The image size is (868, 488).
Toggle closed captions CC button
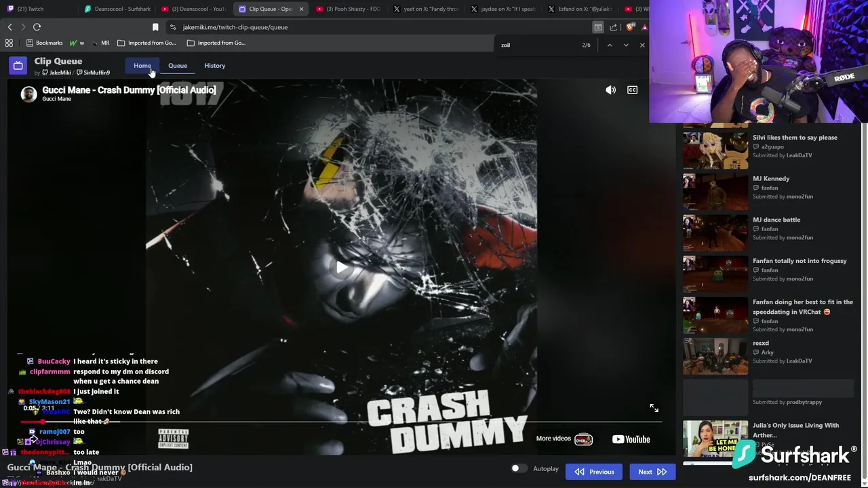coord(632,89)
